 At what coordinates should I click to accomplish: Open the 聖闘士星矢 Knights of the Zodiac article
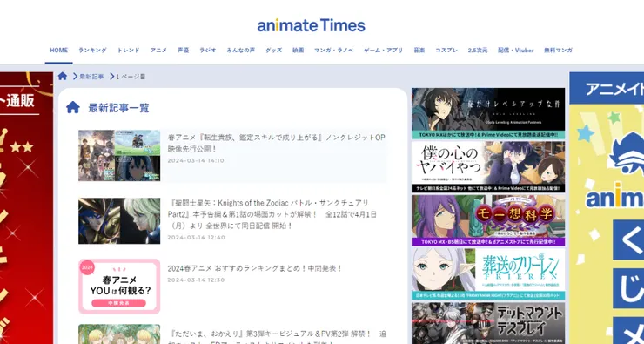pos(272,214)
